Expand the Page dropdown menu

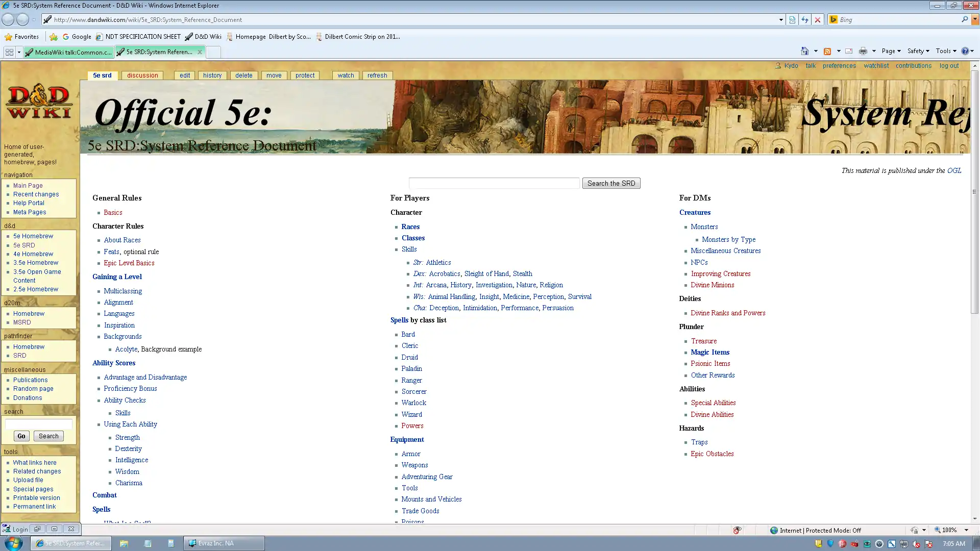pos(891,51)
